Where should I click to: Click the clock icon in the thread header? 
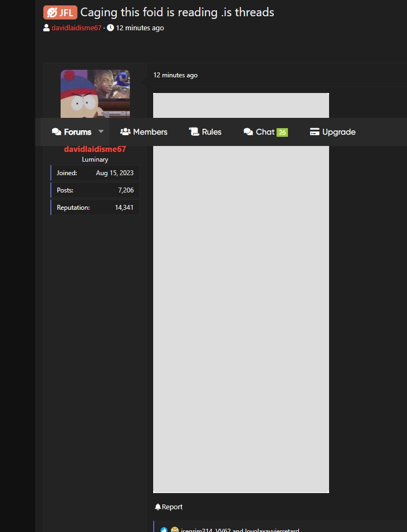click(x=110, y=28)
